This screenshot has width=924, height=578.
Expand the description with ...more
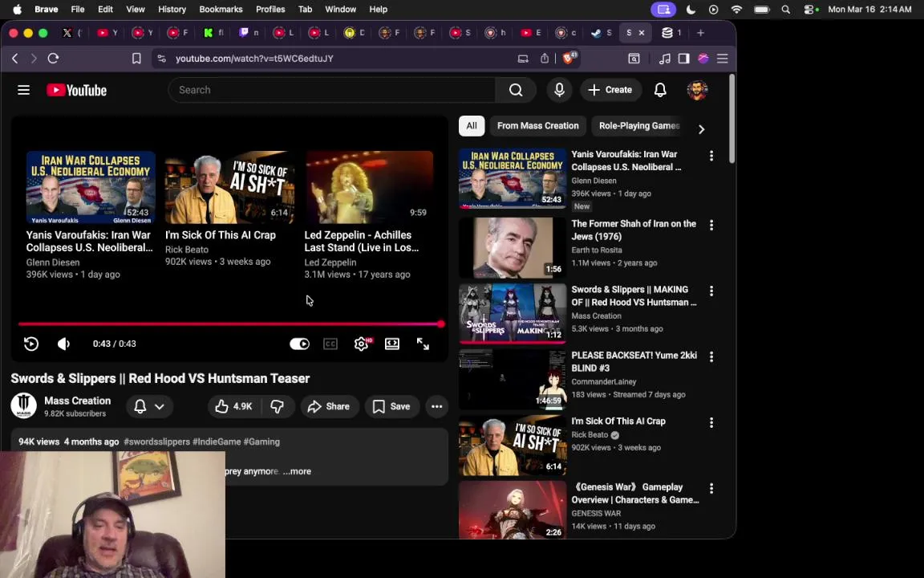tap(297, 471)
